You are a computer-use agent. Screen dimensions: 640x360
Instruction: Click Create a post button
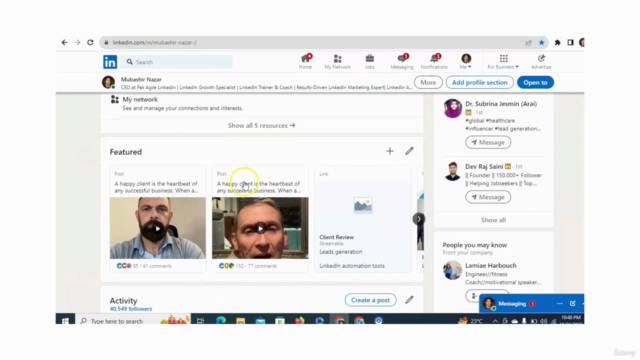[x=370, y=300]
